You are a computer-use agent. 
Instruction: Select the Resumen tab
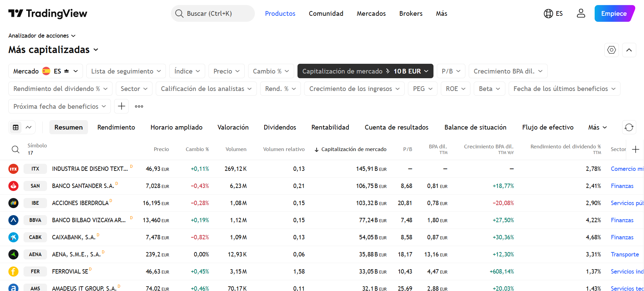coord(68,127)
